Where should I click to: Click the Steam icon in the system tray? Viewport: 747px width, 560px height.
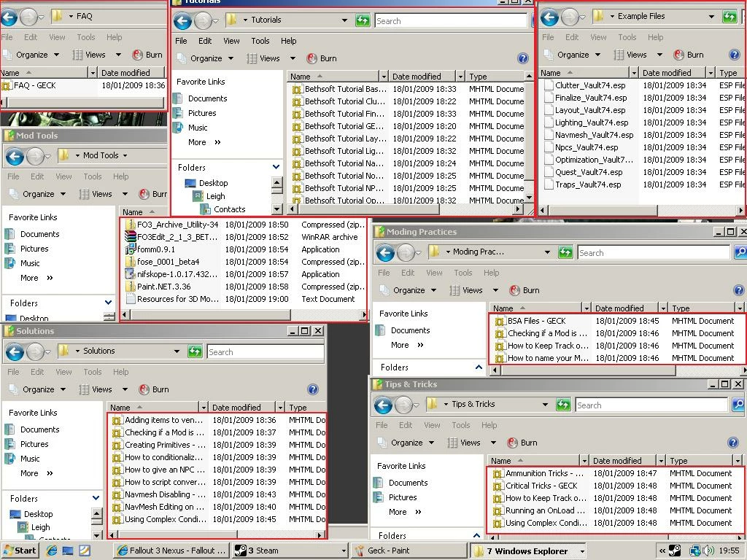[x=675, y=551]
